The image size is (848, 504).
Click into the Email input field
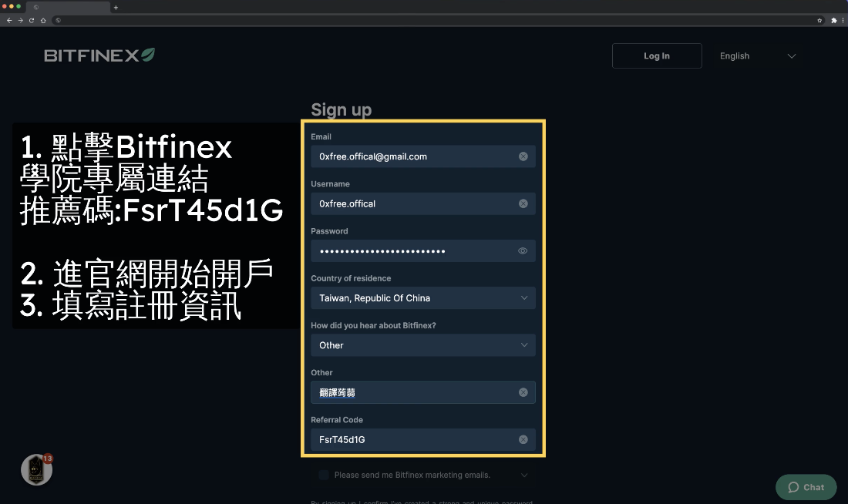click(x=423, y=156)
